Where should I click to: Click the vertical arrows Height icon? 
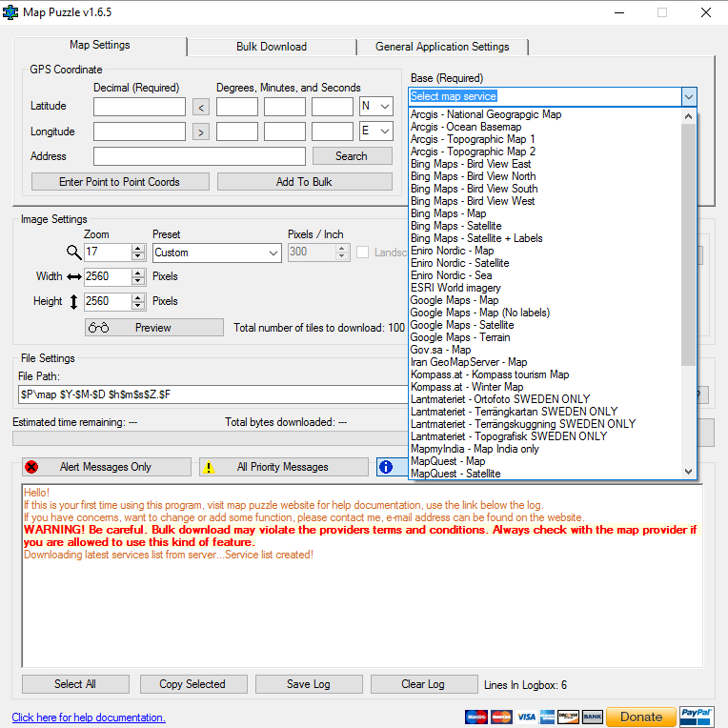point(73,302)
